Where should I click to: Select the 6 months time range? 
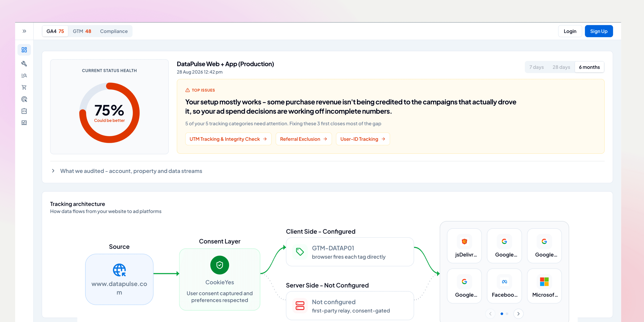coord(589,67)
